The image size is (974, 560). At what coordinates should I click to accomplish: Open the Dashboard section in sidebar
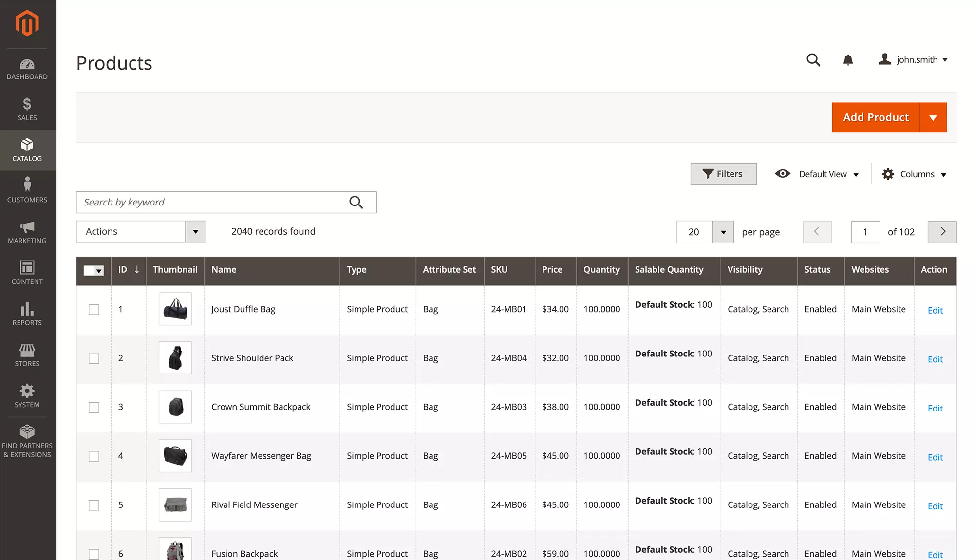tap(27, 69)
